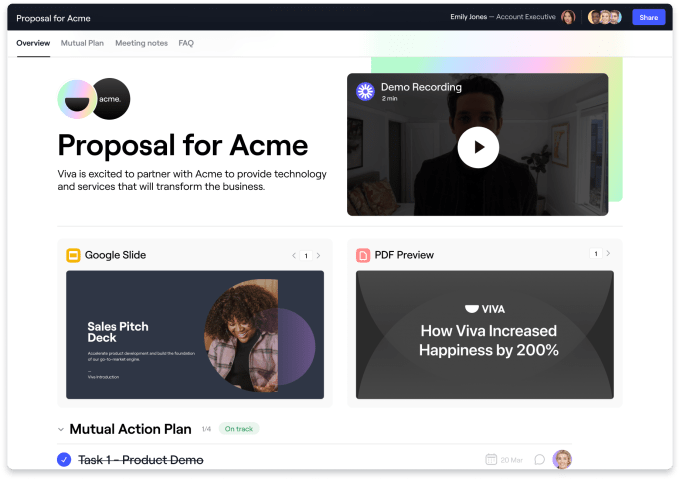This screenshot has width=680, height=480.
Task: Click the Viva gradient logo circle
Action: (x=77, y=99)
